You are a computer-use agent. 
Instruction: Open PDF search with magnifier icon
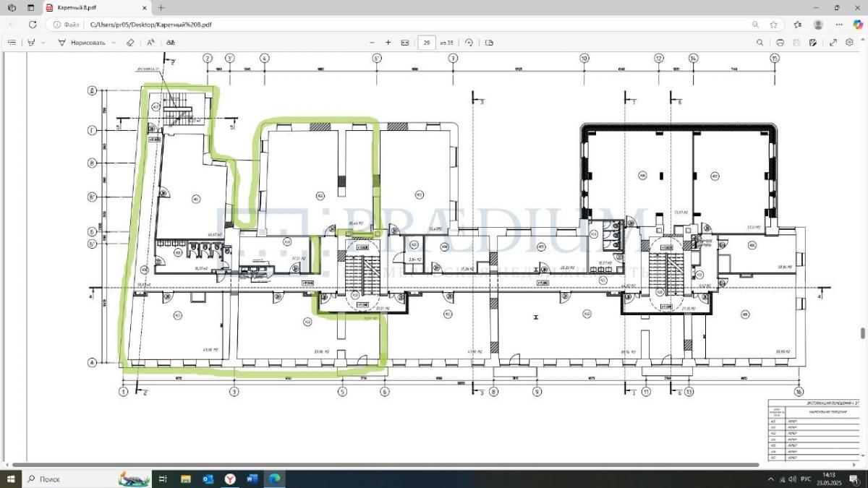click(x=759, y=43)
